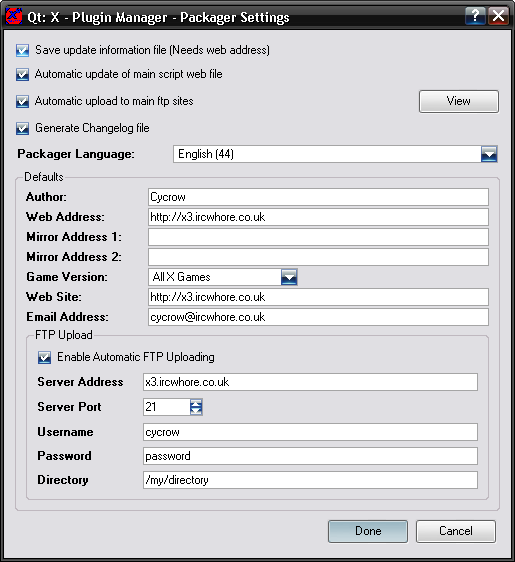Image resolution: width=515 pixels, height=562 pixels.
Task: Open the Packager Language dropdown arrow
Action: 489,154
